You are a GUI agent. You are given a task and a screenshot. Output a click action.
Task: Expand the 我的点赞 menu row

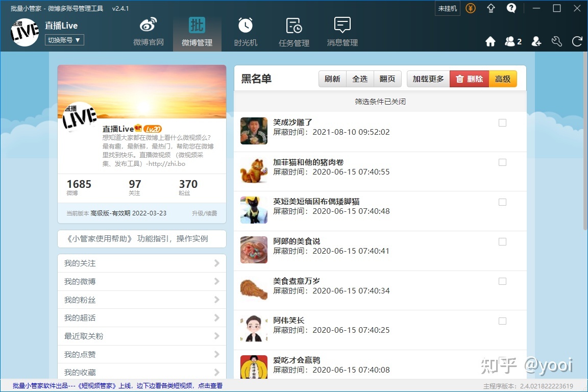(x=142, y=354)
